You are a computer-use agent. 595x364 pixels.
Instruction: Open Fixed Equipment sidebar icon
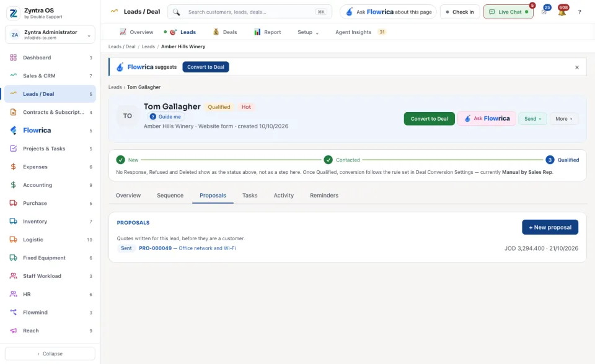(13, 258)
